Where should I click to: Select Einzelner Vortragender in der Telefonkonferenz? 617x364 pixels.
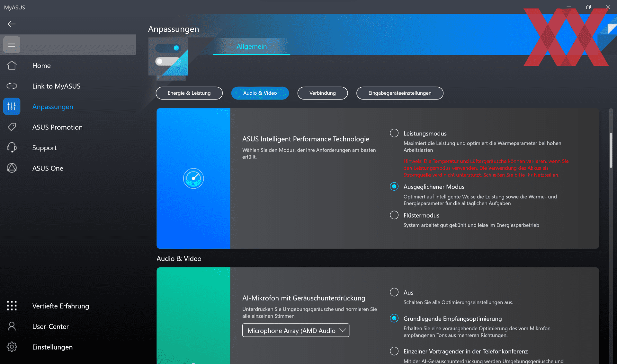394,351
